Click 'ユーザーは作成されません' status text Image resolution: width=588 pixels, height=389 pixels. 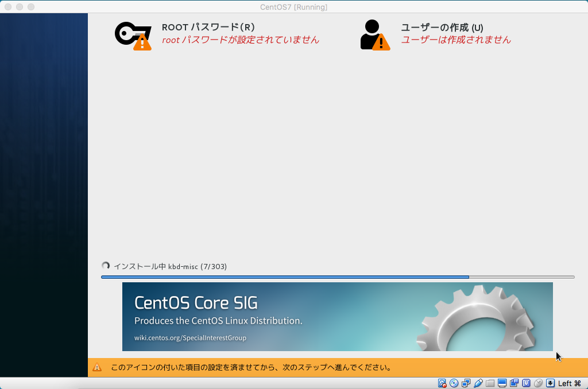click(x=456, y=40)
